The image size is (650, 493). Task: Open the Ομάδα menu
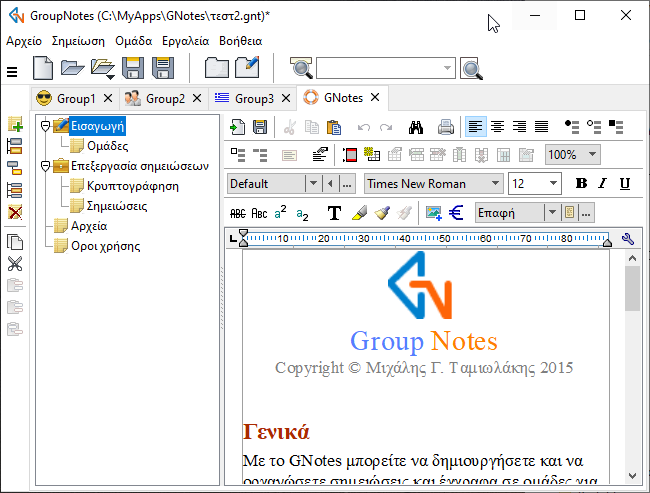pos(133,41)
